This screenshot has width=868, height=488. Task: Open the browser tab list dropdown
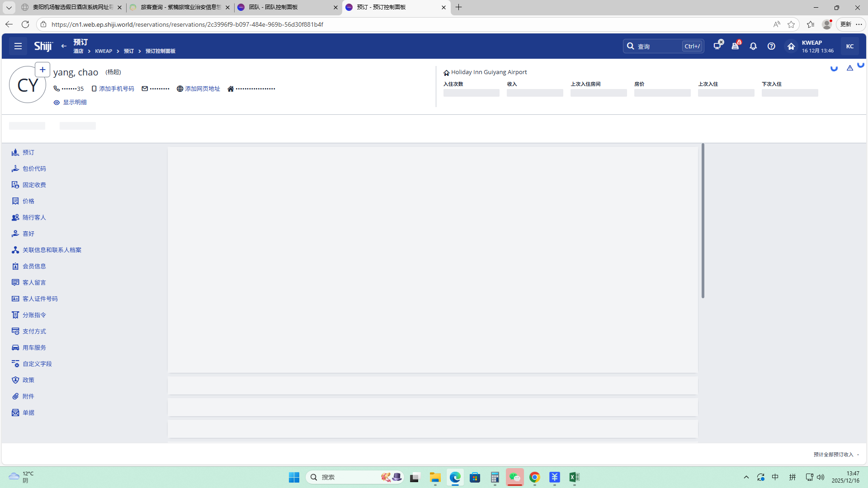point(9,7)
